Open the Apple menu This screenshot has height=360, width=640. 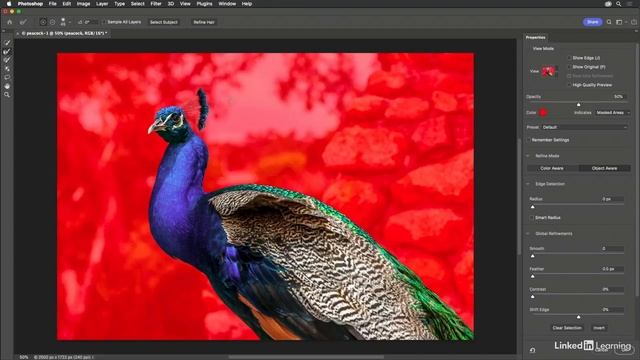pos(9,4)
